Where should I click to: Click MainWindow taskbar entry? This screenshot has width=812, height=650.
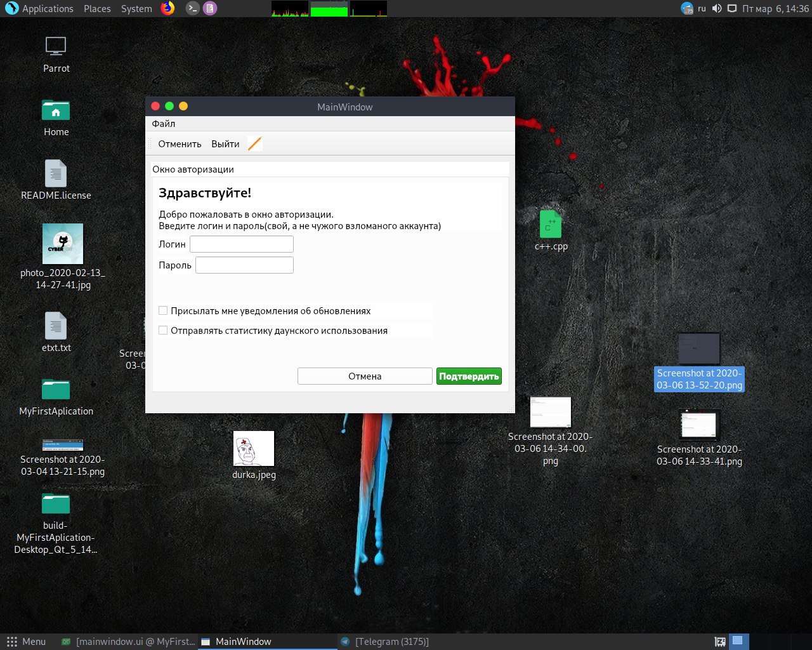tap(268, 642)
